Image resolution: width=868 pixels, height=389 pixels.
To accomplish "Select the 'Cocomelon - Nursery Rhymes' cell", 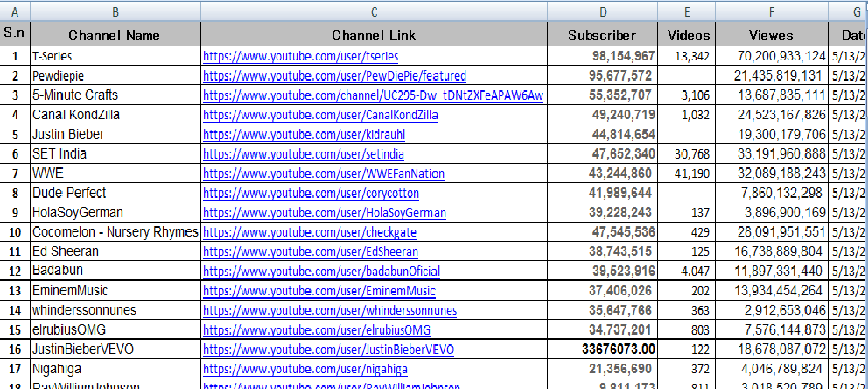I will pos(115,232).
